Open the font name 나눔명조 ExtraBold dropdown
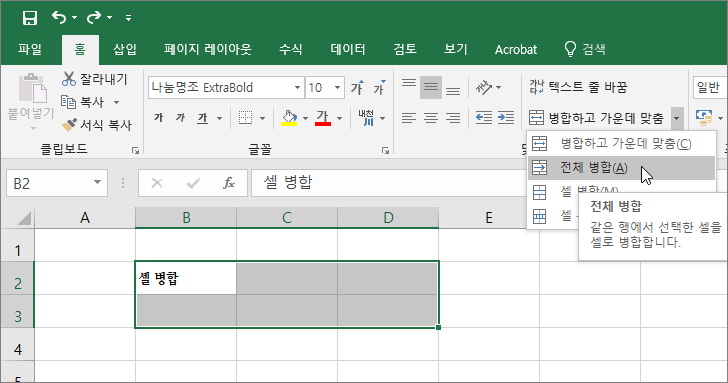This screenshot has width=728, height=383. click(297, 87)
